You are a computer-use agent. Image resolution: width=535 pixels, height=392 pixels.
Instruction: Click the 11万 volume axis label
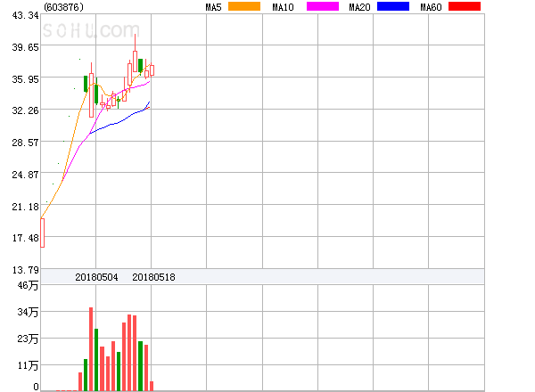(28, 366)
